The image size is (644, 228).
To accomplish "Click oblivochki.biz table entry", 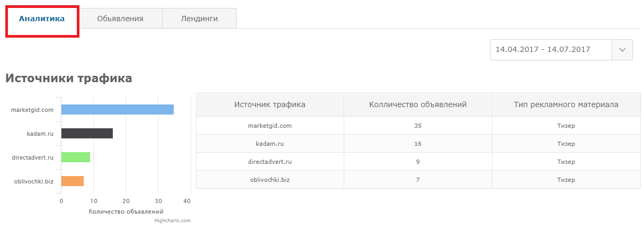I will 270,180.
